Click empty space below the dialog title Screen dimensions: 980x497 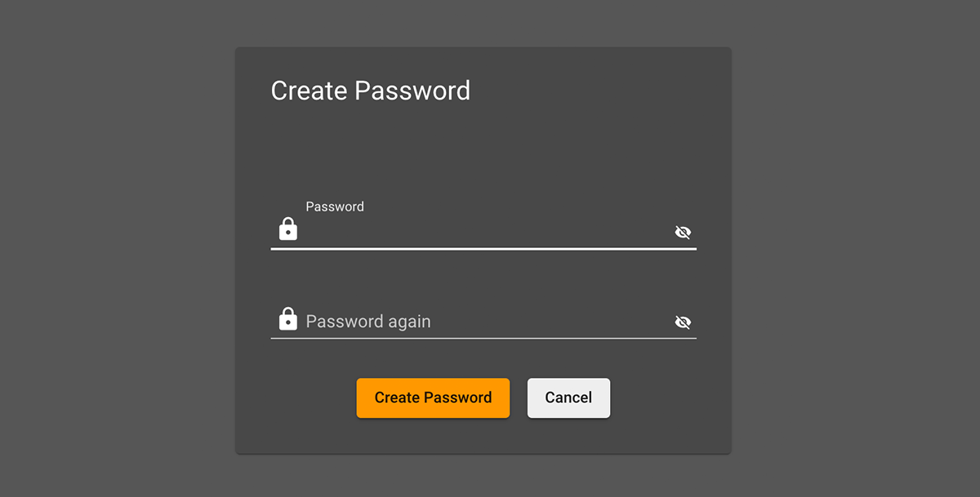pyautogui.click(x=483, y=147)
